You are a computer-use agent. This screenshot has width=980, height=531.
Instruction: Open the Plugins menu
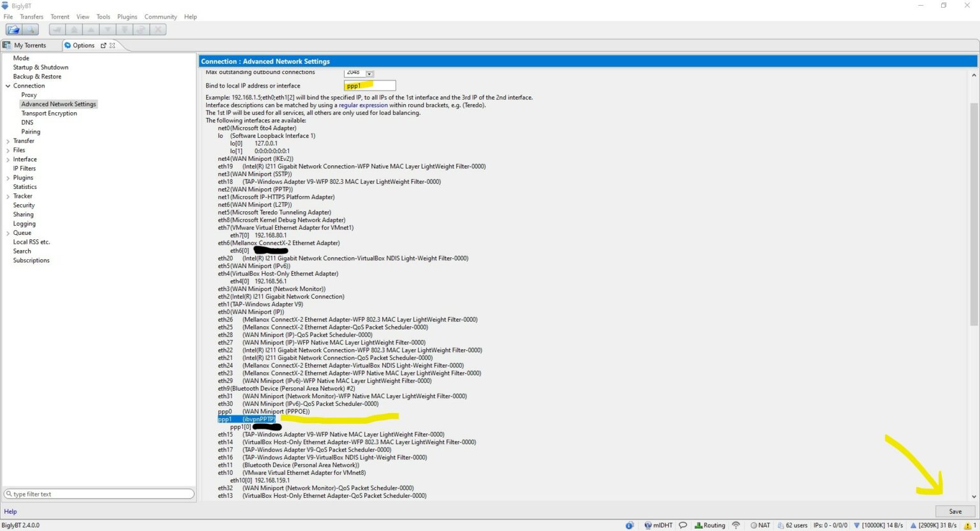[x=127, y=17]
